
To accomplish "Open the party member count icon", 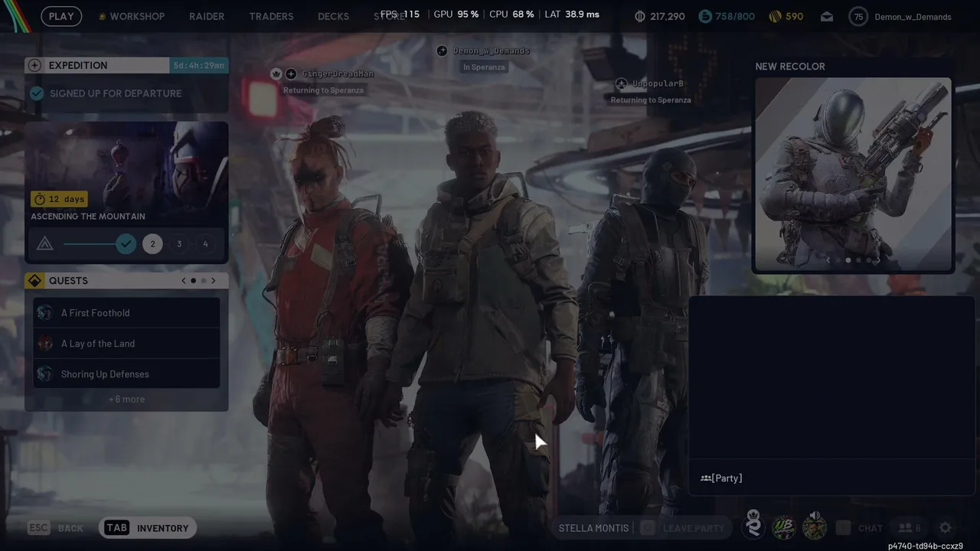I will point(910,528).
